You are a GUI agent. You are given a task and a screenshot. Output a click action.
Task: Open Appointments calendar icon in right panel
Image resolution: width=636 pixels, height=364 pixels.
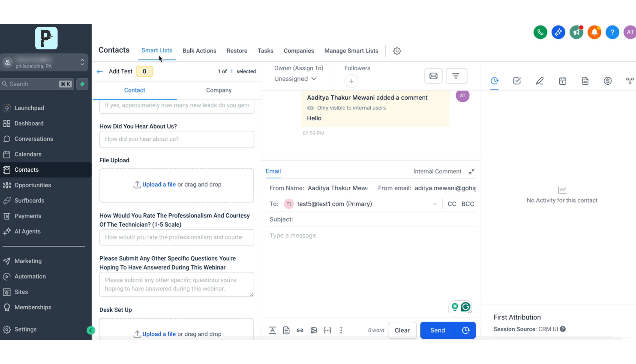(x=562, y=81)
